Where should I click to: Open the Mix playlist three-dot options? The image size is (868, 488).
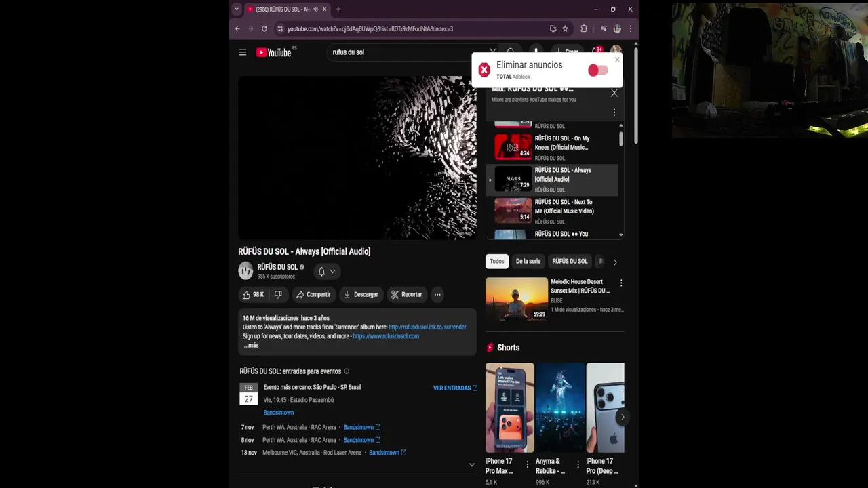pos(614,113)
